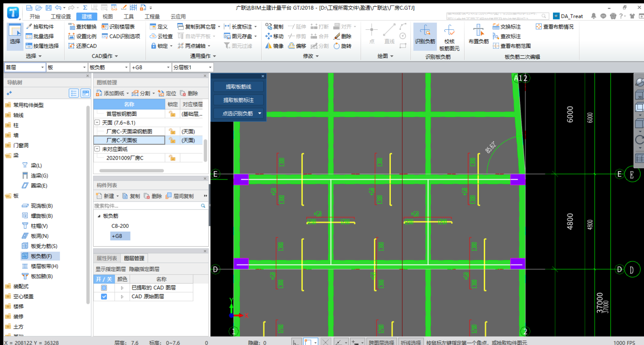Switch navigation tree to list view icon
Viewport: 644px width, 345px height.
tap(73, 93)
